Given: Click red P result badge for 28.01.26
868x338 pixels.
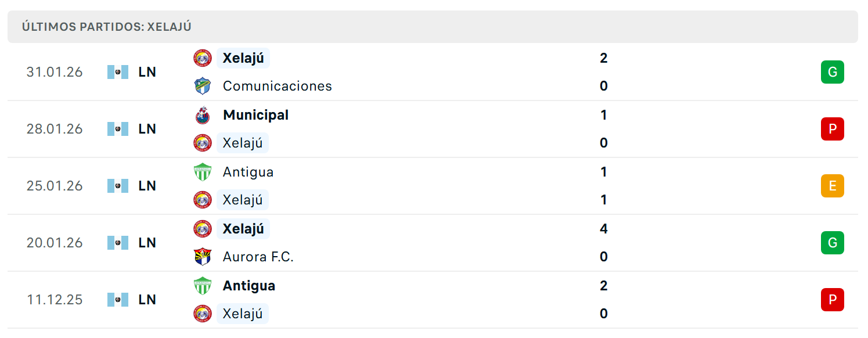Looking at the screenshot, I should click(833, 129).
